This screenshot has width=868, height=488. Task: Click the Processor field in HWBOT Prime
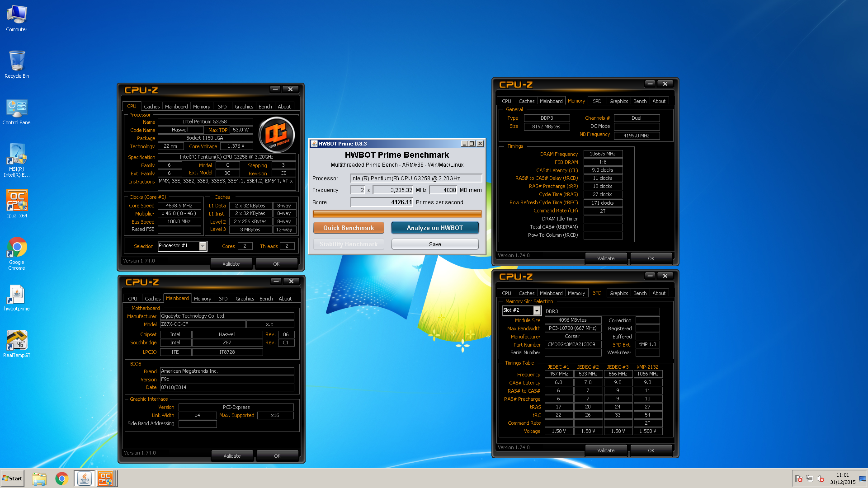coord(416,178)
